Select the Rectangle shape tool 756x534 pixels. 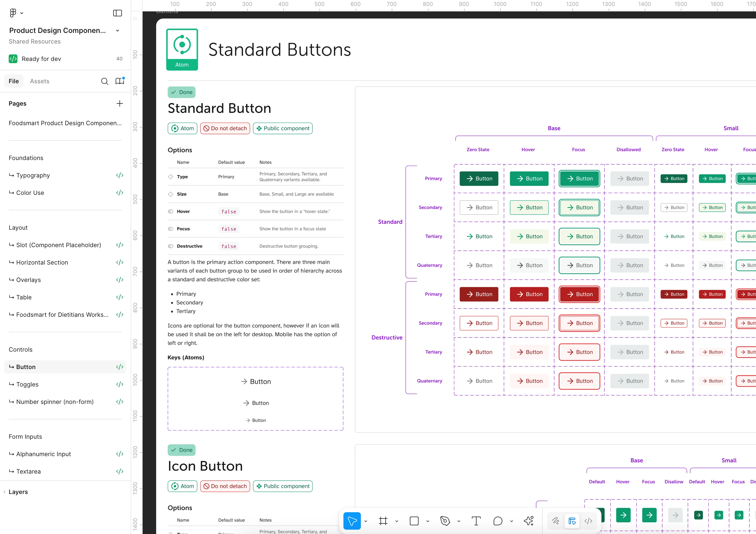[x=414, y=521]
